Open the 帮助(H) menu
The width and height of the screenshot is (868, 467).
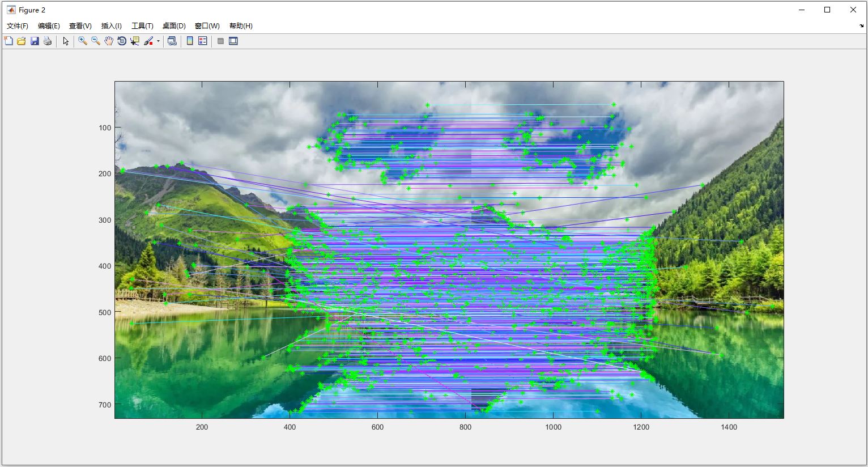click(x=241, y=26)
